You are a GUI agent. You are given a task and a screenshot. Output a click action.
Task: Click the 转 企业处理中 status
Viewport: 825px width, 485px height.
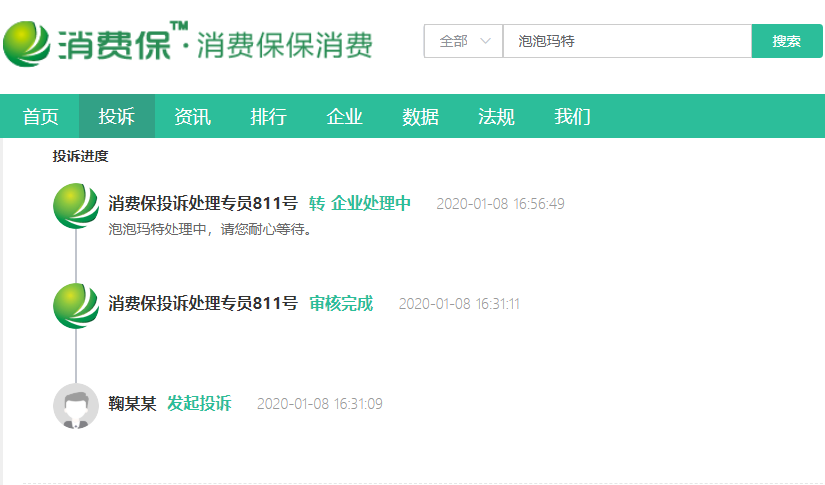point(360,204)
